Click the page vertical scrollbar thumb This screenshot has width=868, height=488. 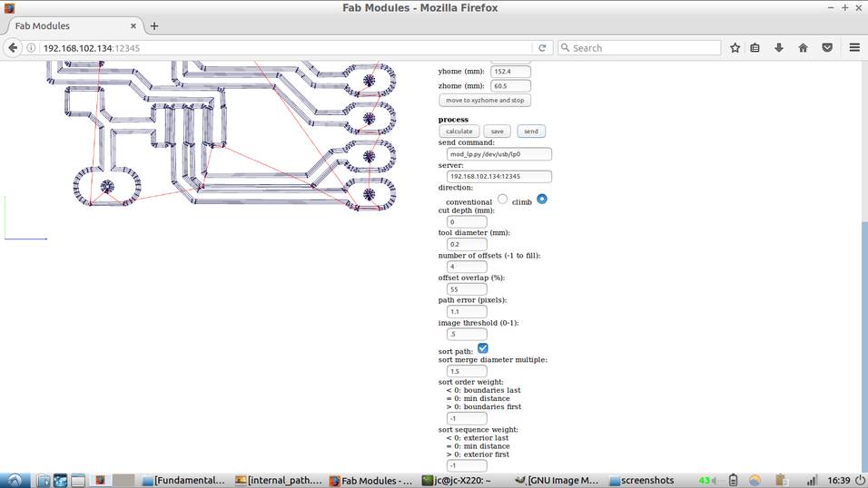pyautogui.click(x=864, y=346)
